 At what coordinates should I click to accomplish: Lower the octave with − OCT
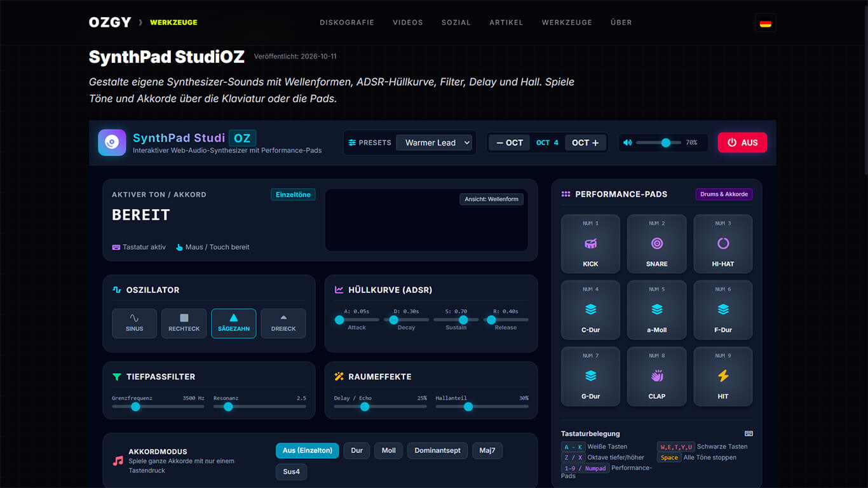[510, 142]
